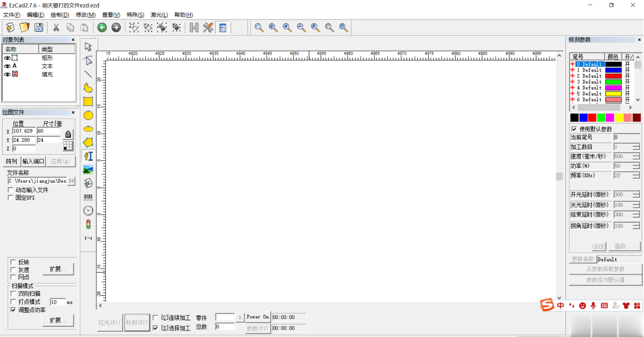
Task: Select the draw ellipse tool
Action: [x=88, y=129]
